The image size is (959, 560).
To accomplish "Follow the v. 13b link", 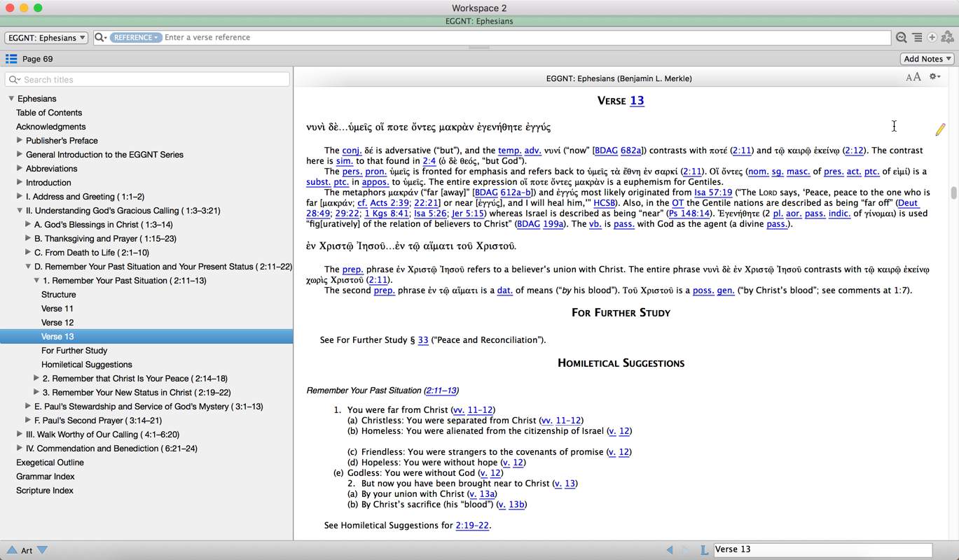I will [x=511, y=505].
